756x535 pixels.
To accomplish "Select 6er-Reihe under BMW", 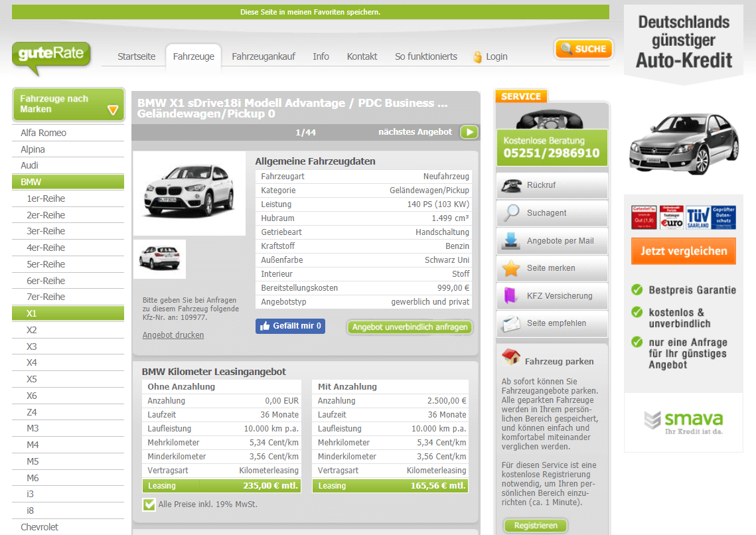I will [68, 281].
